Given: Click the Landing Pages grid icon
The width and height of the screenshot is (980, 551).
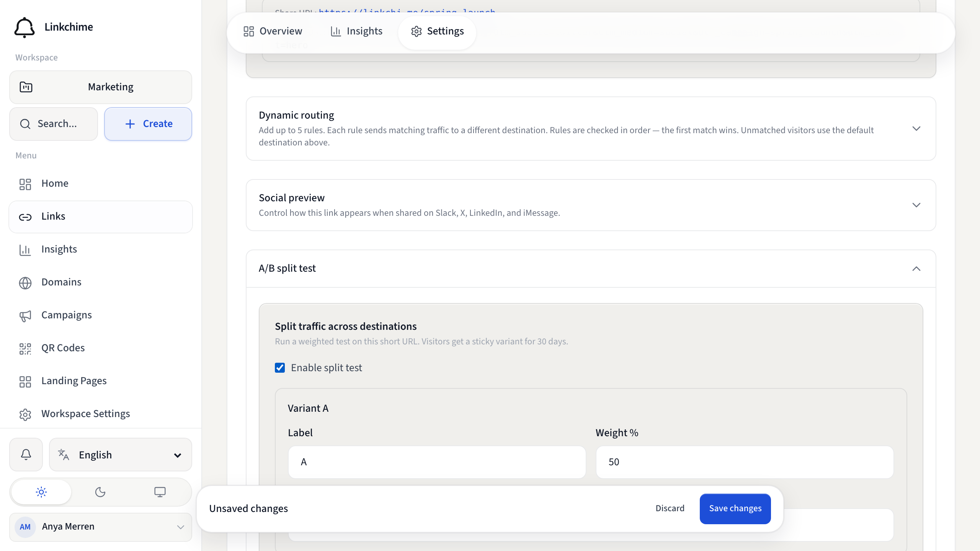Looking at the screenshot, I should 25,381.
